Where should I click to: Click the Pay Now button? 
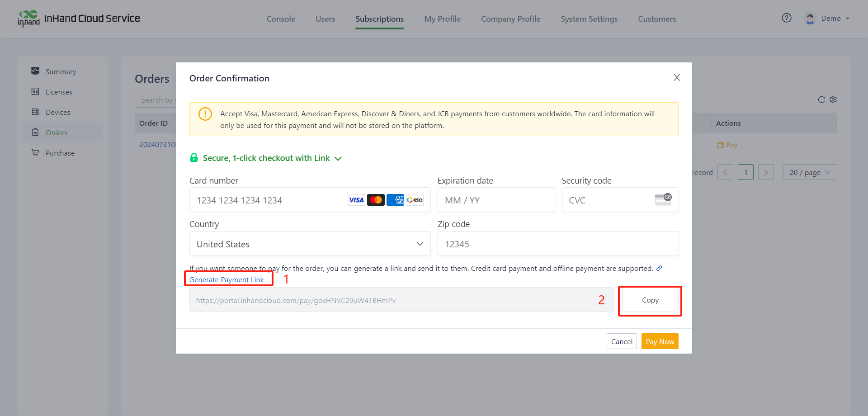660,341
